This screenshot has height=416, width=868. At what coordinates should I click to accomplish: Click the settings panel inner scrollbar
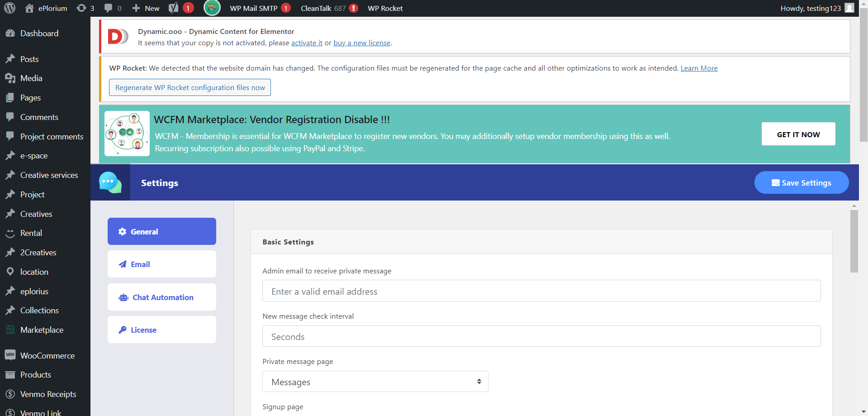click(x=854, y=241)
